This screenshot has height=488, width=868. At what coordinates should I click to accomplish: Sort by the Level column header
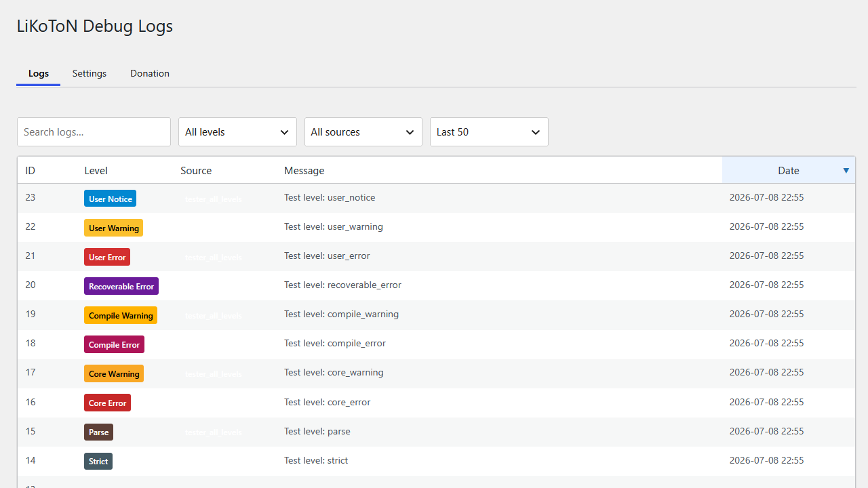(96, 171)
